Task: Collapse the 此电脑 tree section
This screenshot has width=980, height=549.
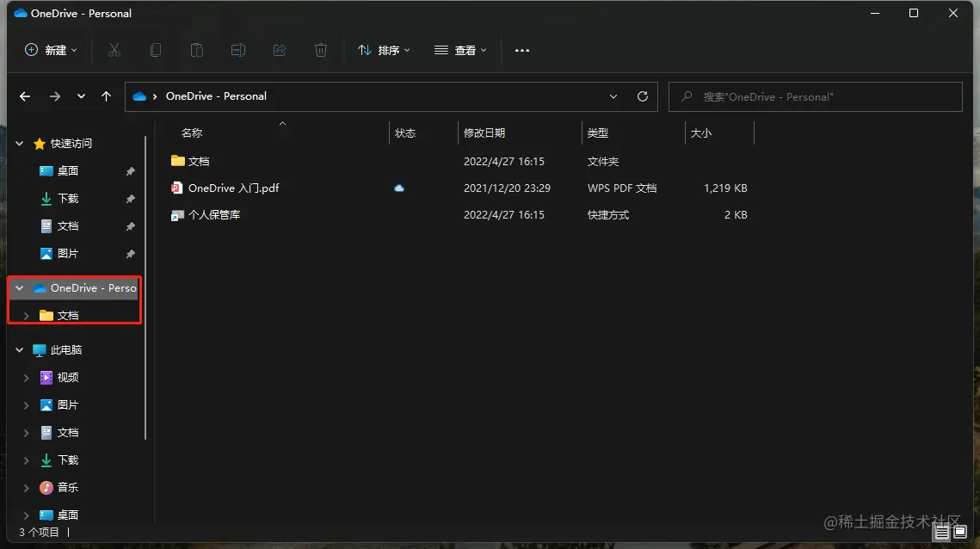Action: click(x=20, y=350)
